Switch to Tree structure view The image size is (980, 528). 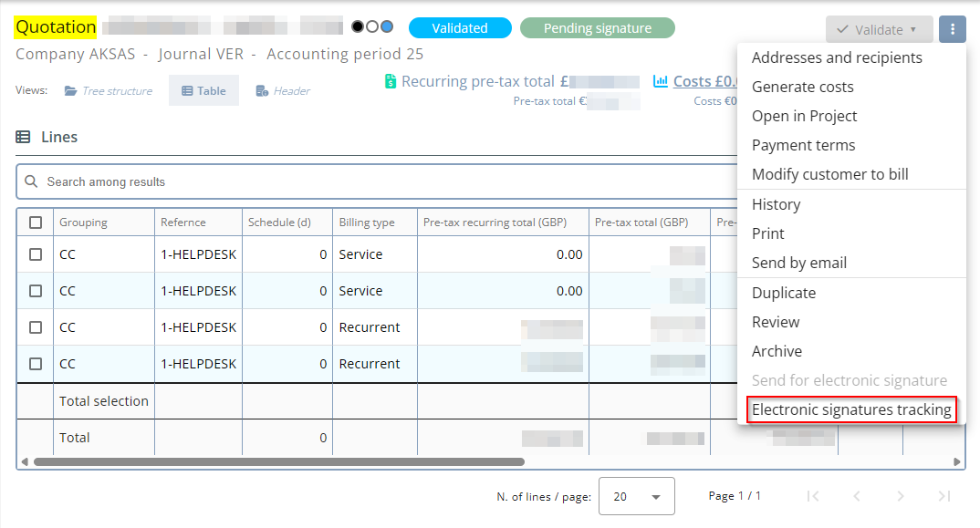pyautogui.click(x=108, y=91)
